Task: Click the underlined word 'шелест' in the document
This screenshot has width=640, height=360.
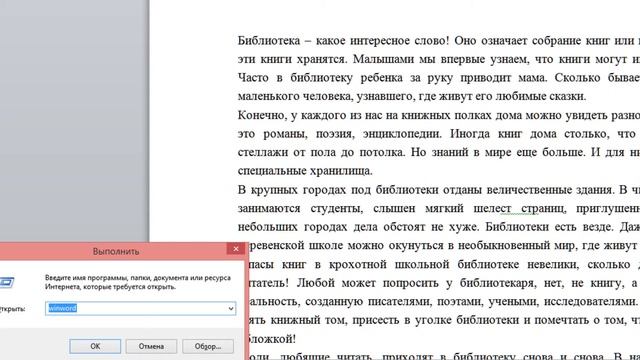Action: (492, 208)
